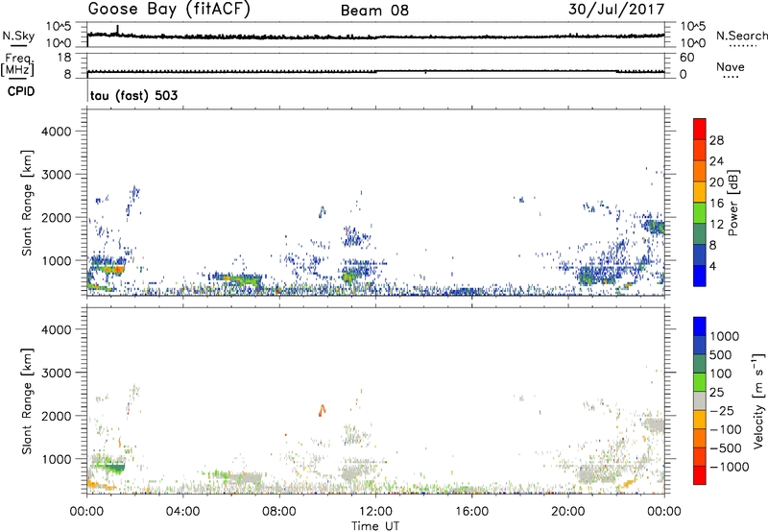
Task: Click the 20 tick on Power colorbar
Action: click(x=716, y=182)
